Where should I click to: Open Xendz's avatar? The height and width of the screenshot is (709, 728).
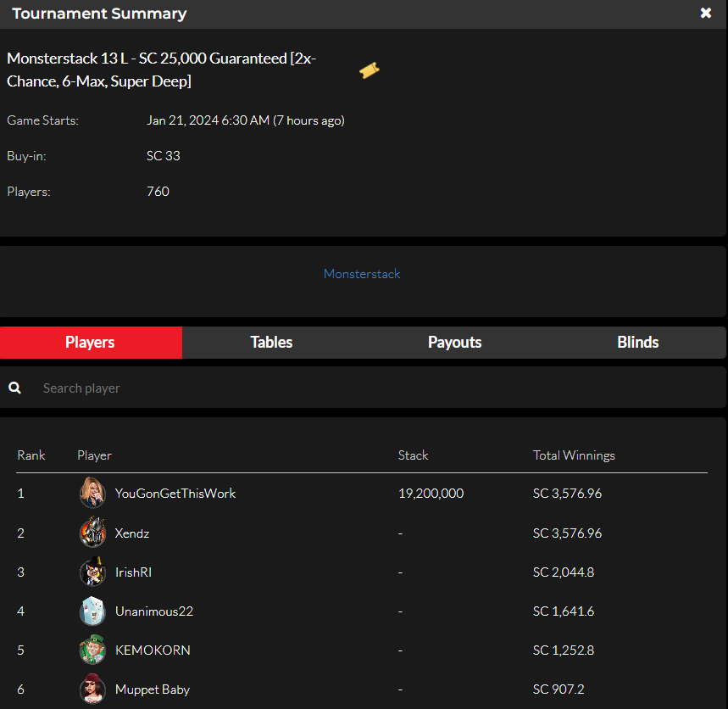[92, 533]
